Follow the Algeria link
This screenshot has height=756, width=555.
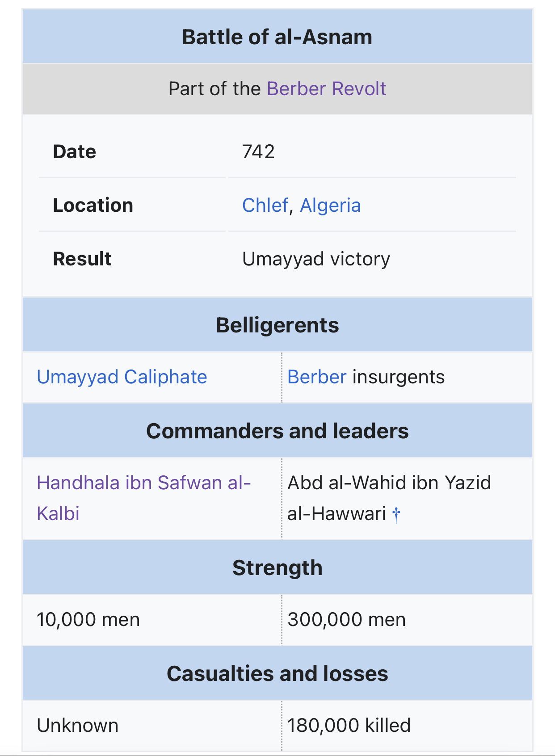click(330, 206)
